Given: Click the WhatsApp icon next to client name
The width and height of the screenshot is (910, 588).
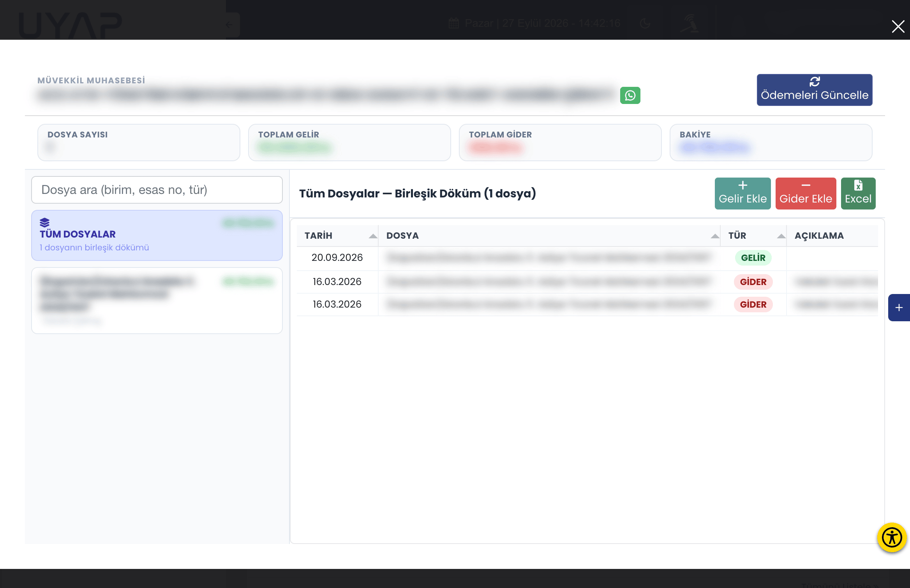Looking at the screenshot, I should pyautogui.click(x=630, y=95).
